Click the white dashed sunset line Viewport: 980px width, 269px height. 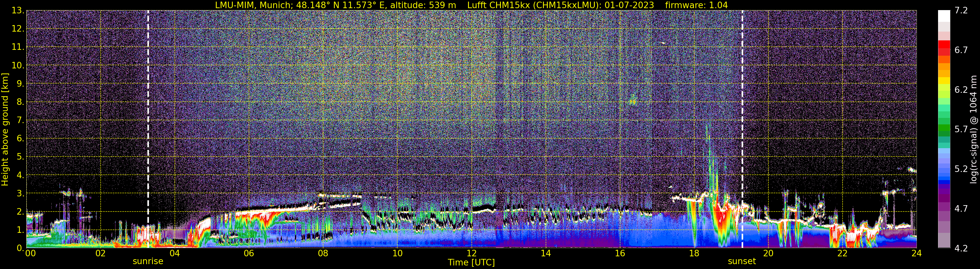(742, 129)
